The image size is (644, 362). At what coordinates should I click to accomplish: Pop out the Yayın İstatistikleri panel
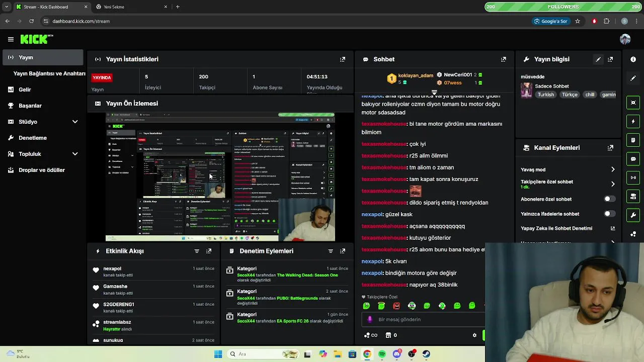[343, 59]
